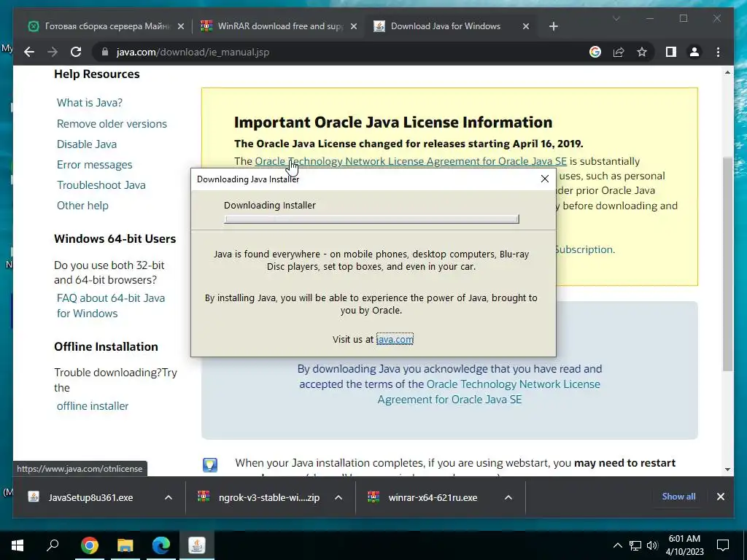The height and width of the screenshot is (560, 747).
Task: Click the Windows 64-bit Users heading
Action: click(x=115, y=239)
